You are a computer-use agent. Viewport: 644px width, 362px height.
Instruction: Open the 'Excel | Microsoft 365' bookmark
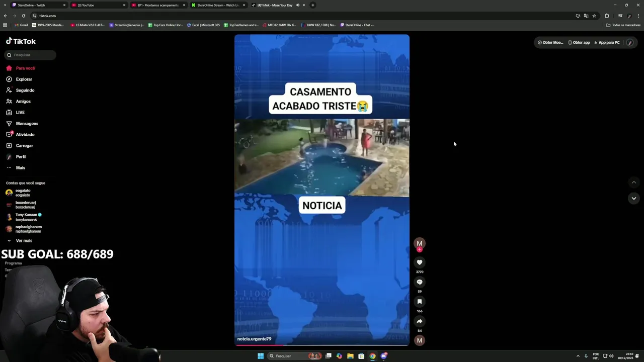point(203,25)
